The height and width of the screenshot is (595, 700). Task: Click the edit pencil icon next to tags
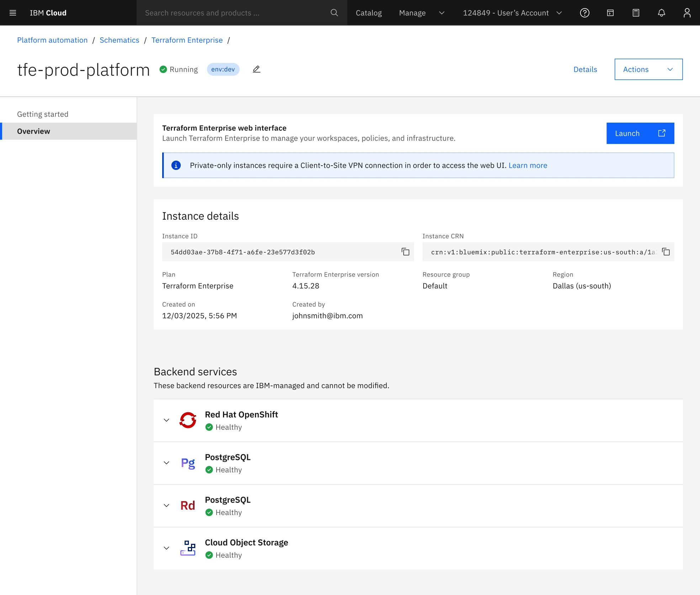click(x=256, y=69)
